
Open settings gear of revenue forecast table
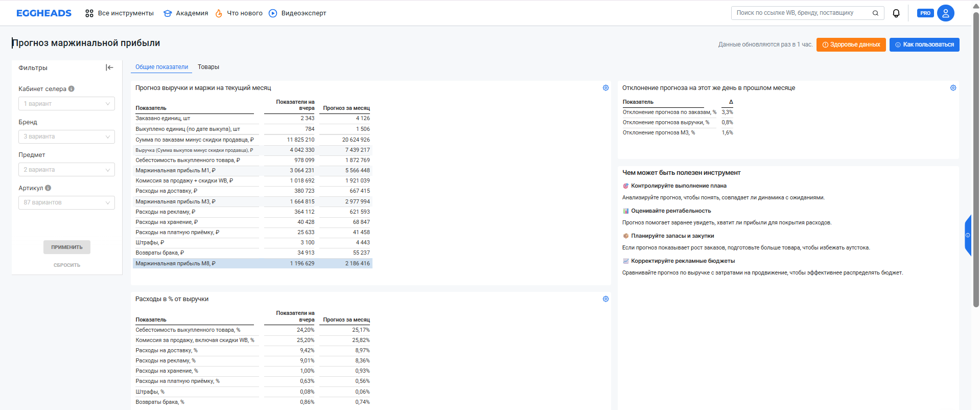coord(605,88)
